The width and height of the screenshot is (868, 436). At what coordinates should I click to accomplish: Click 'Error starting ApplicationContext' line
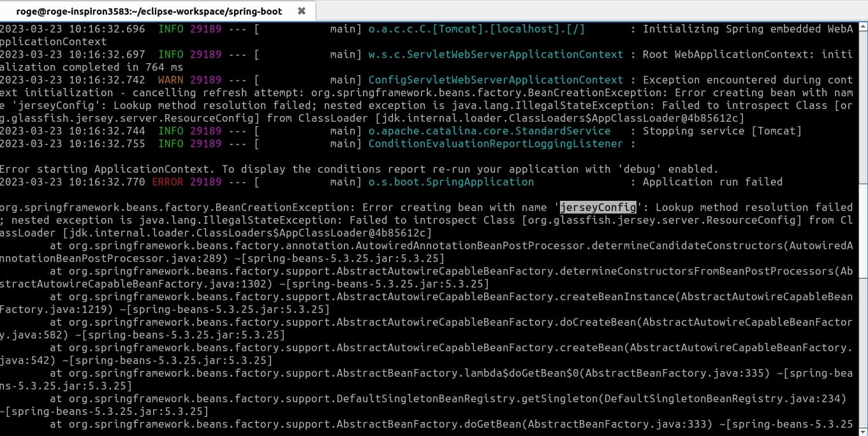tap(359, 169)
